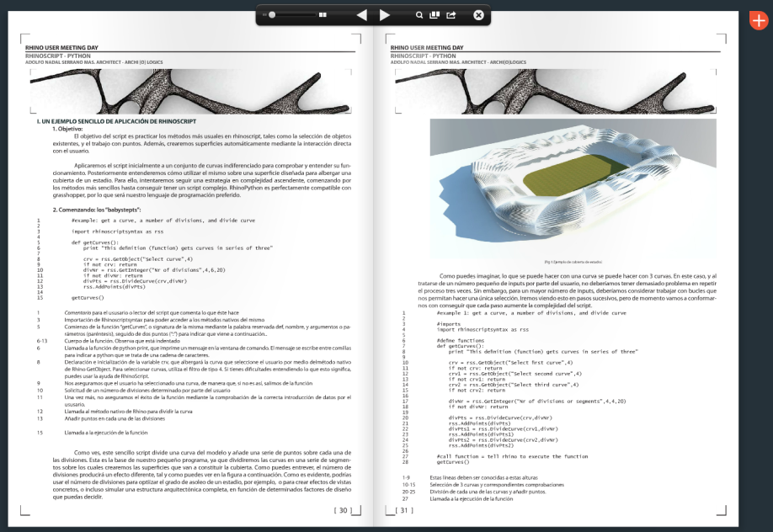Click right page 'ADOLFO NADAL SERRANO MAS. ARCHITECT' author line
Image resolution: width=773 pixels, height=532 pixels.
click(458, 62)
